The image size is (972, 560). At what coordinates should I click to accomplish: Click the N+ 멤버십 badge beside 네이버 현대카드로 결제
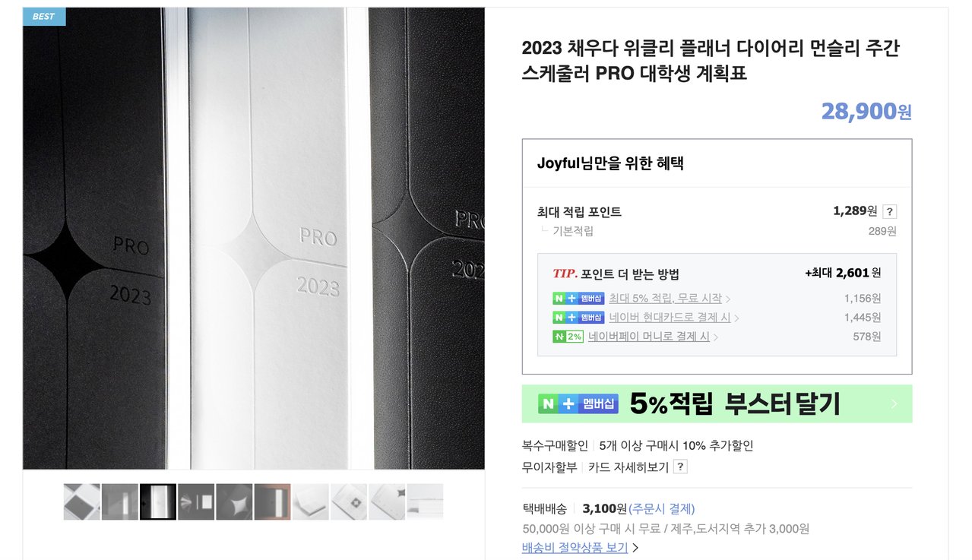(578, 318)
